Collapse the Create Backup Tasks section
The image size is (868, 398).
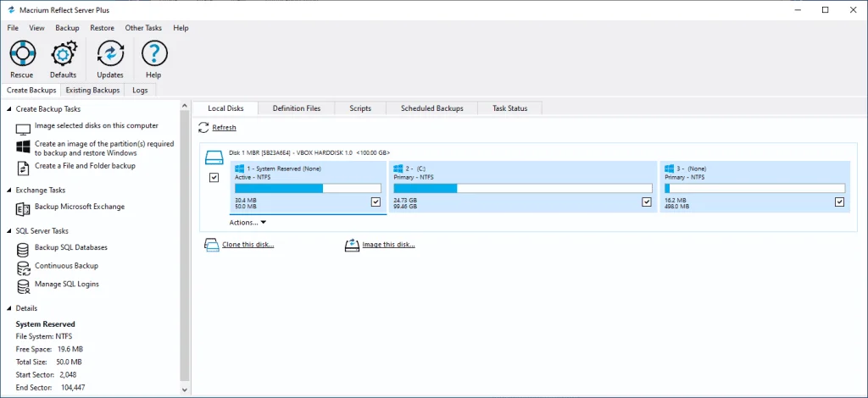8,109
